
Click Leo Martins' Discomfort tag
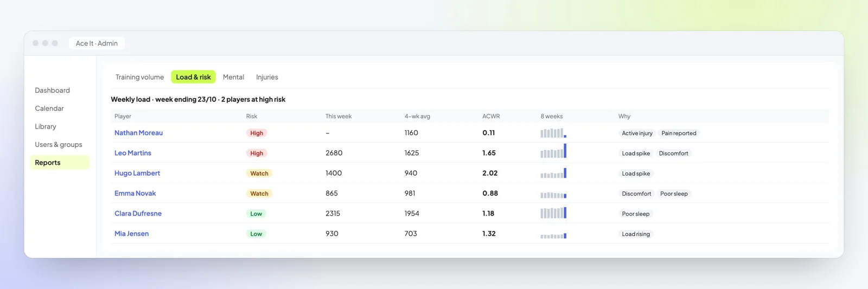pos(673,153)
